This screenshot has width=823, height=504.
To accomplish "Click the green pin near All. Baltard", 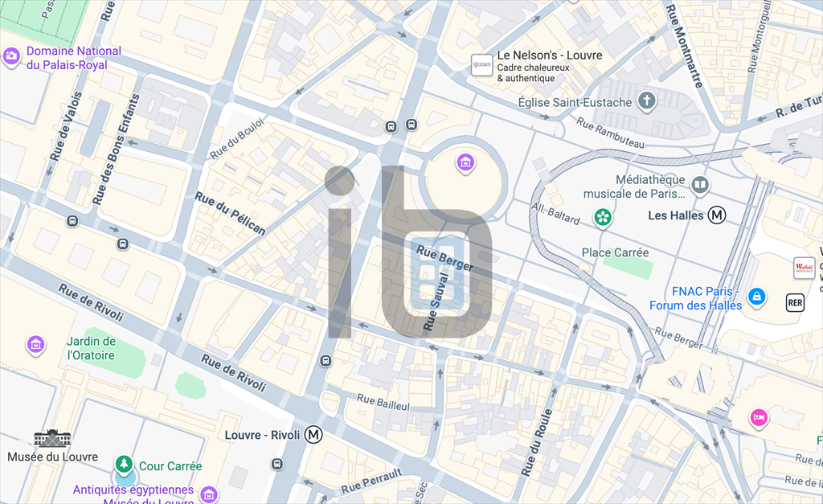I will [x=603, y=217].
